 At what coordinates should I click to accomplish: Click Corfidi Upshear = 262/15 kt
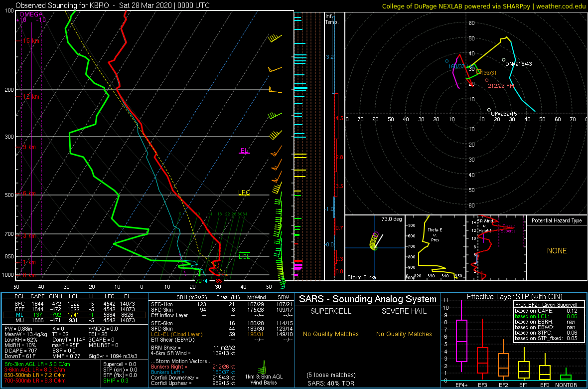pos(192,383)
